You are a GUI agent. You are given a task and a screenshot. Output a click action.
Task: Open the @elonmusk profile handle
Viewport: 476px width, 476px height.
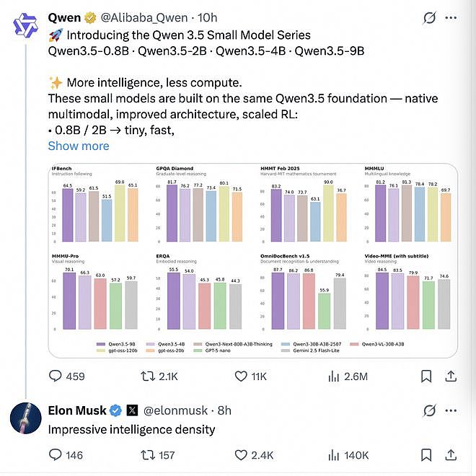pyautogui.click(x=175, y=411)
